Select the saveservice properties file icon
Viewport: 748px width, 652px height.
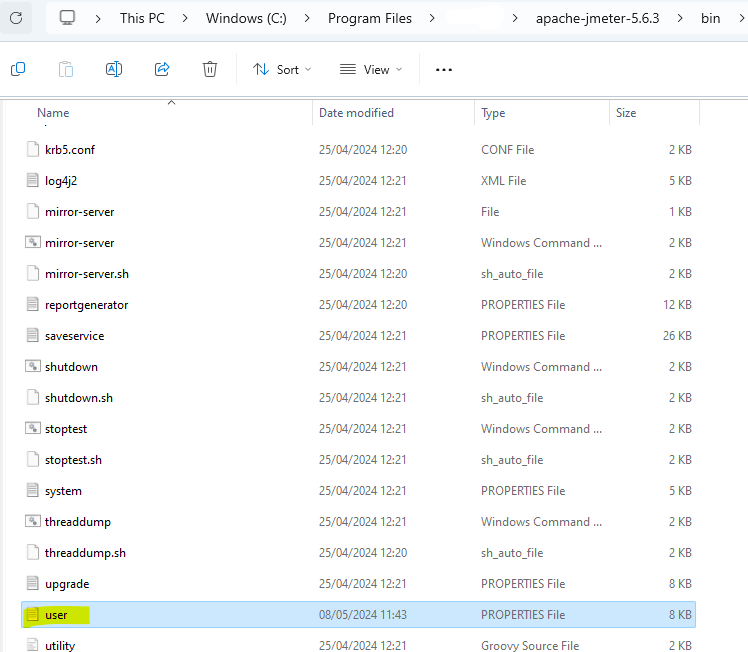32,335
